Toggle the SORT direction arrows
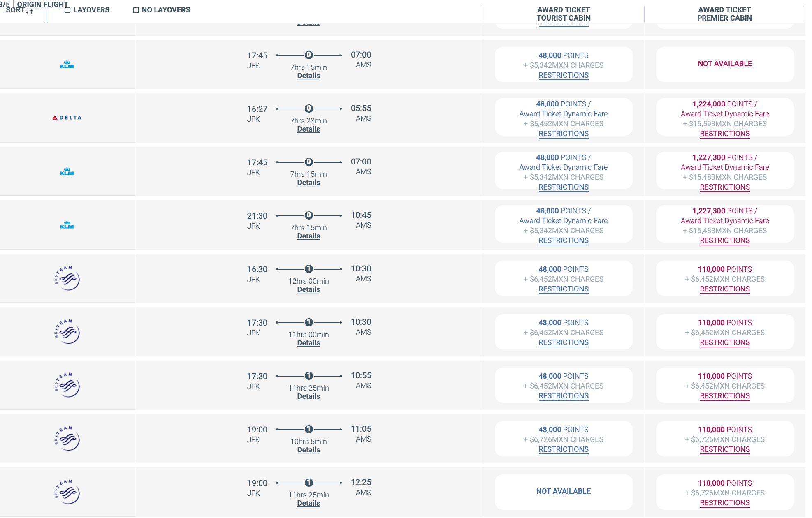This screenshot has height=518, width=812. [28, 11]
